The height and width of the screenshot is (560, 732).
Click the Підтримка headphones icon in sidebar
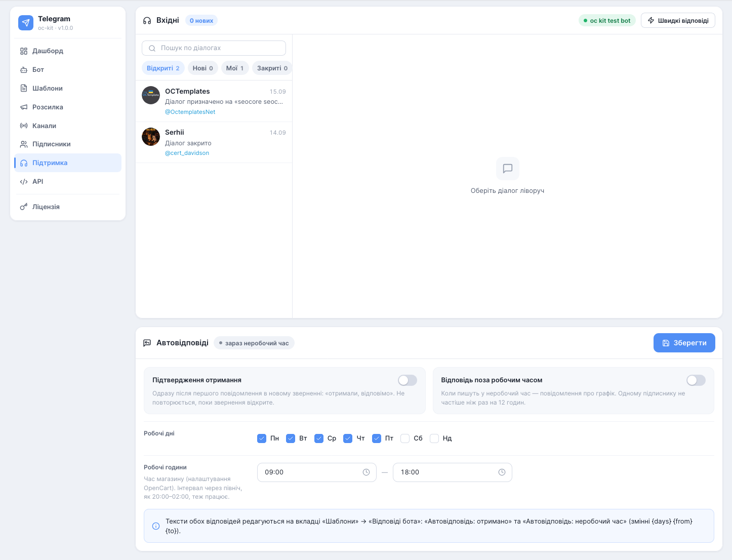[x=24, y=163]
